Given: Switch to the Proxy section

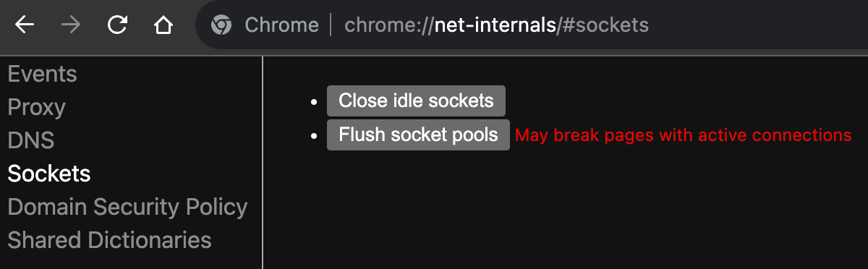Looking at the screenshot, I should [x=36, y=107].
